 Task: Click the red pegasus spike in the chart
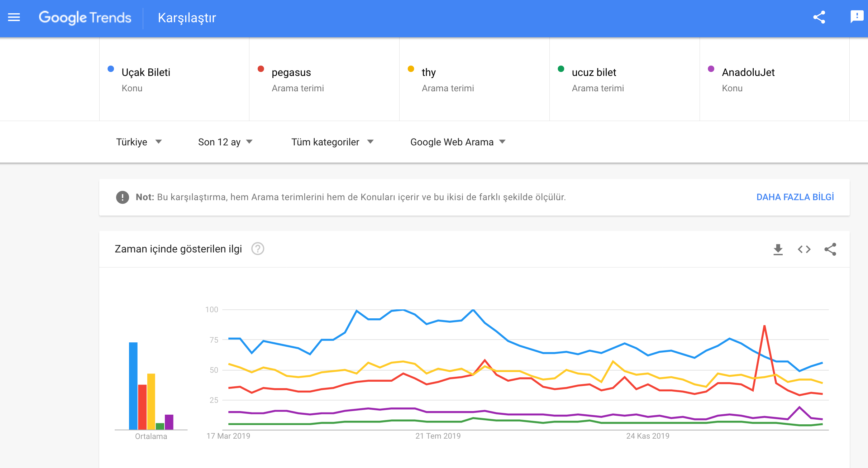765,326
